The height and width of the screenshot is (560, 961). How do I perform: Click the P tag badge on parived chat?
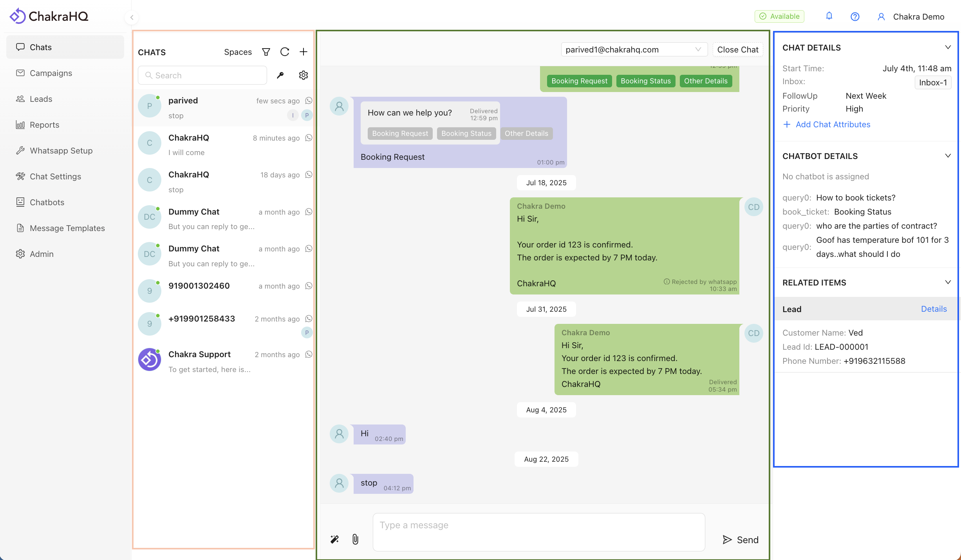[x=307, y=116]
